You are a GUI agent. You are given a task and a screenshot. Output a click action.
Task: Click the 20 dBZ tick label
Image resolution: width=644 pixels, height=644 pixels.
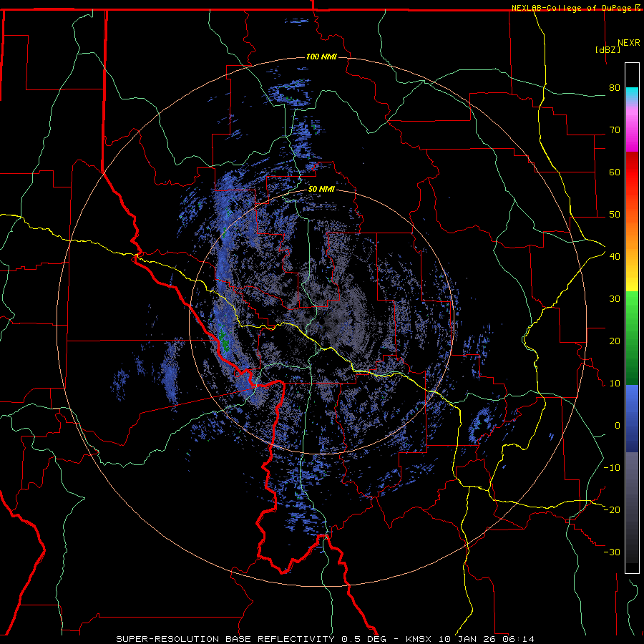pyautogui.click(x=615, y=341)
